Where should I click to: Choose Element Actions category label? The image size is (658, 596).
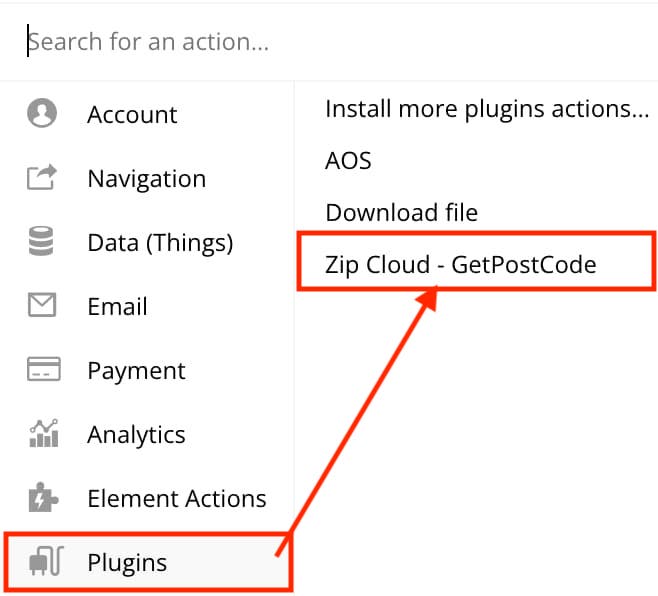point(177,499)
